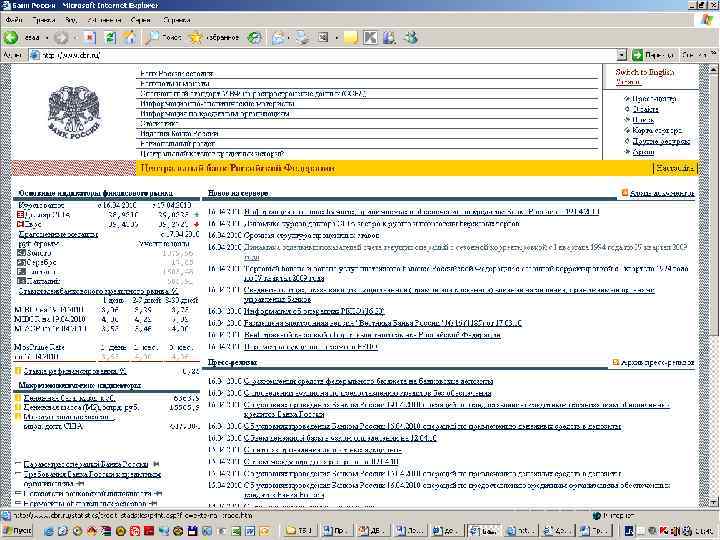
Task: Open the Срочная структура процентных ставок news link
Action: (x=312, y=235)
